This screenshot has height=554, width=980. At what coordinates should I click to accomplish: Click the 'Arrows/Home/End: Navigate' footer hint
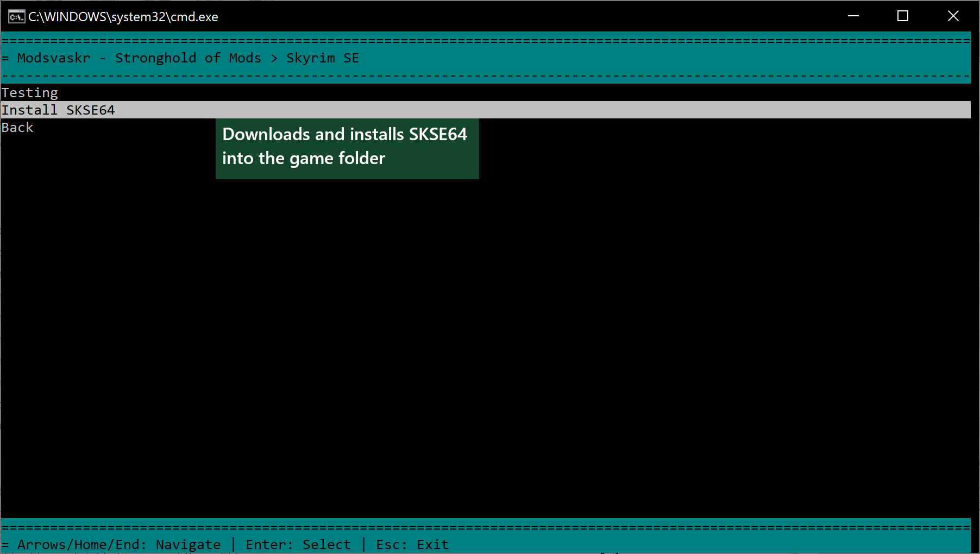pos(119,545)
